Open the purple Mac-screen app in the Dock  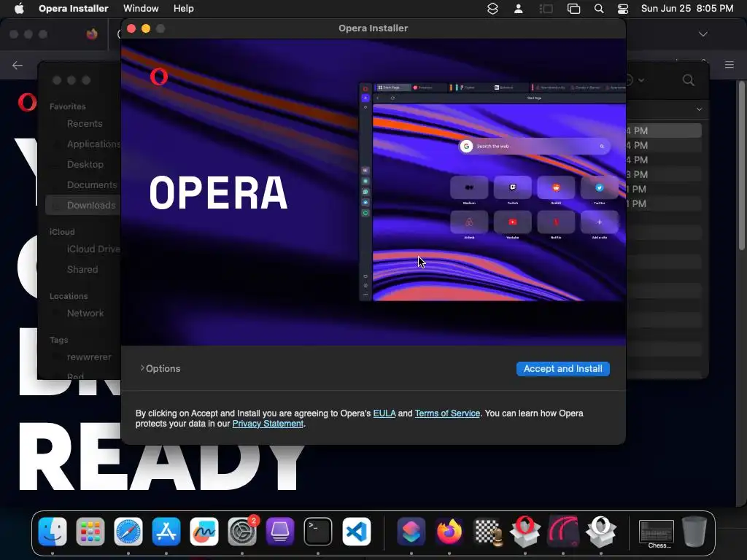click(280, 532)
